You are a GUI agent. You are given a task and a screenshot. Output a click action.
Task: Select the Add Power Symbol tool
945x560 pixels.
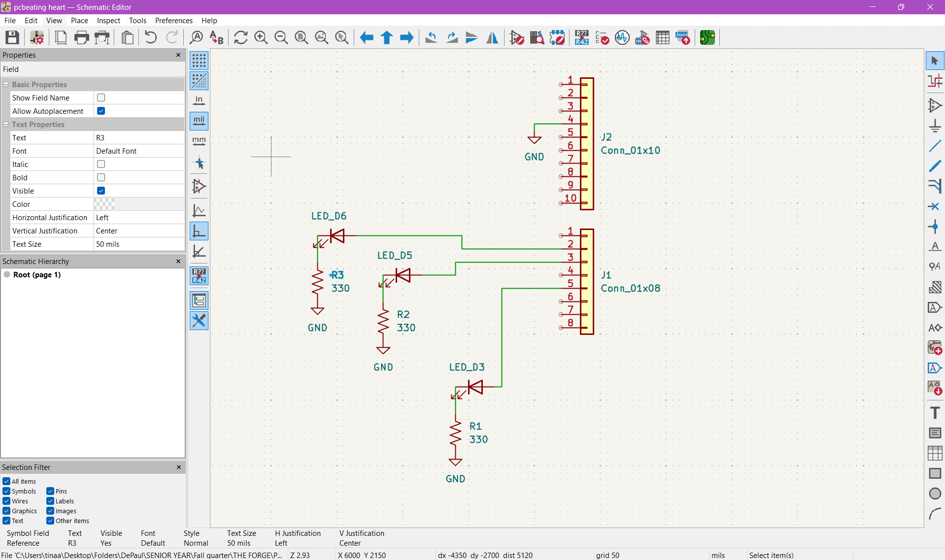click(x=935, y=126)
